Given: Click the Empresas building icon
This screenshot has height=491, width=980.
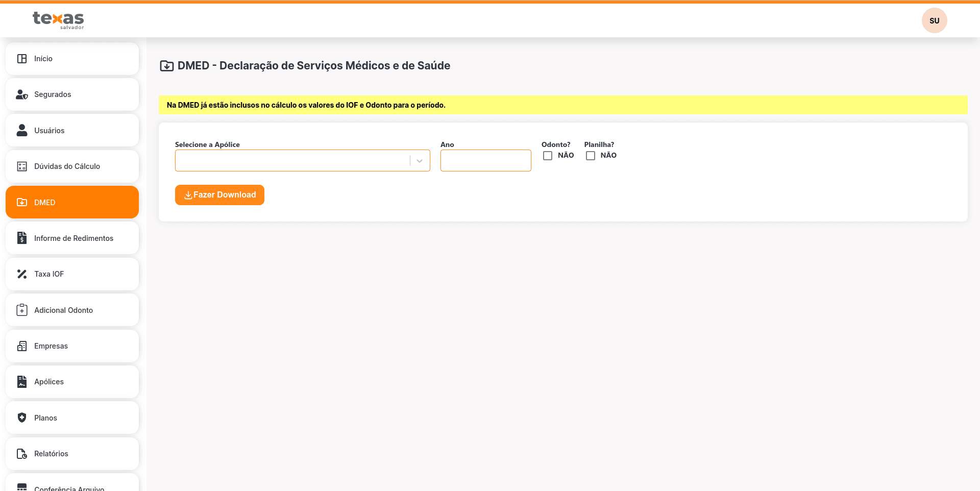Looking at the screenshot, I should [22, 346].
